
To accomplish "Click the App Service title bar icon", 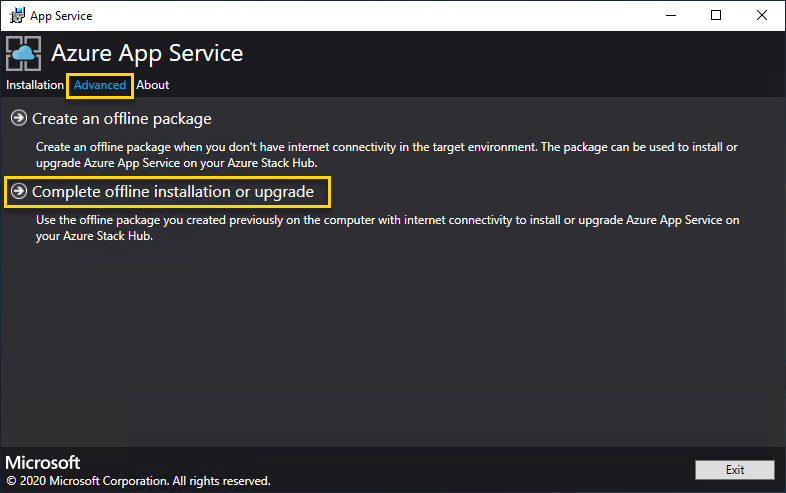I will click(16, 15).
